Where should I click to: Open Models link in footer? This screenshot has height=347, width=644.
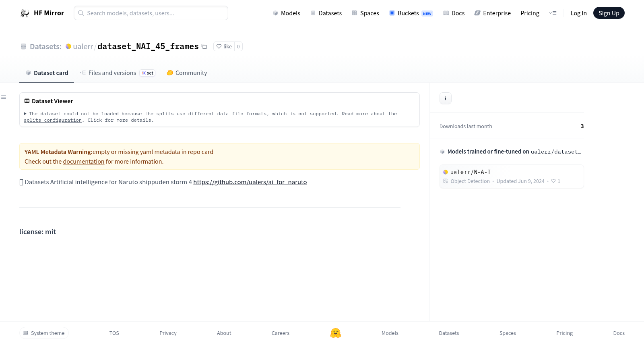click(x=390, y=333)
